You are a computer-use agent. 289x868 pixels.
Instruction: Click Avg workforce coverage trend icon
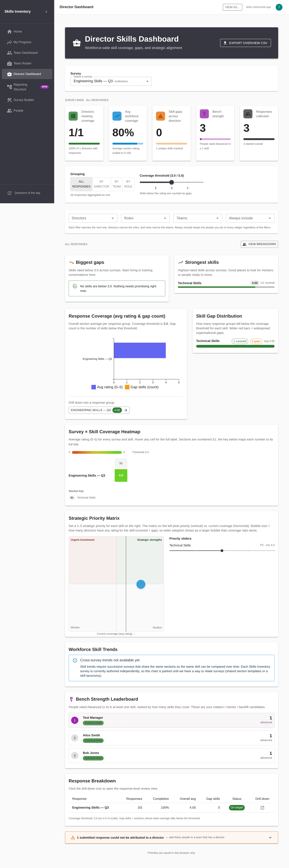tap(117, 116)
